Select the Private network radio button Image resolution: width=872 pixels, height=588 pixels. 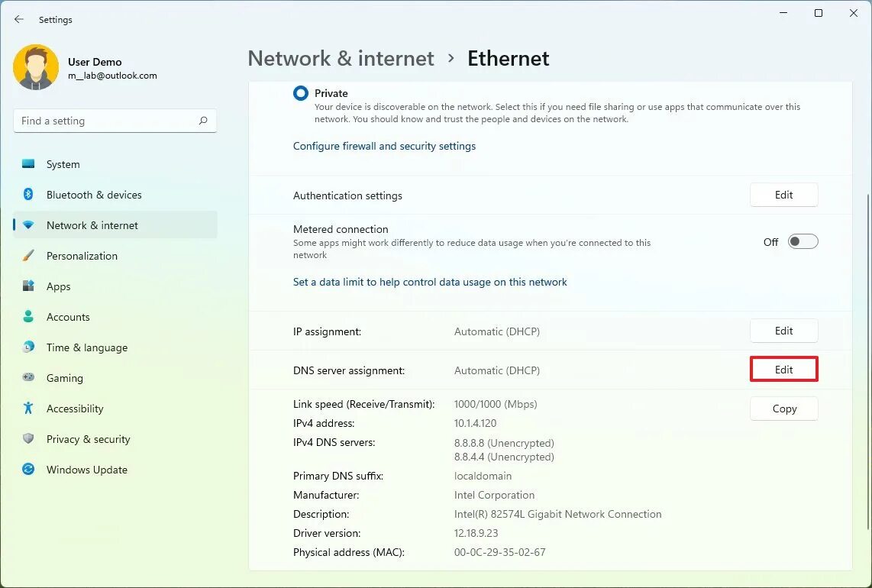click(301, 93)
